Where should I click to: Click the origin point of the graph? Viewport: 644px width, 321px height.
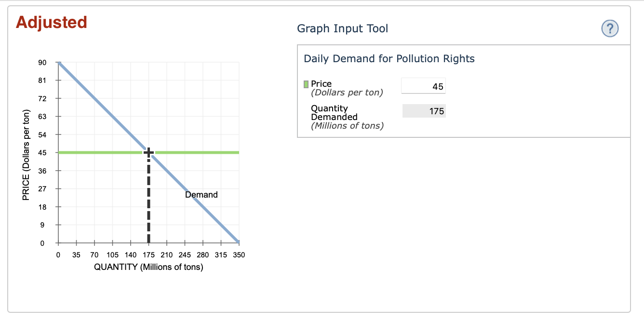point(58,243)
